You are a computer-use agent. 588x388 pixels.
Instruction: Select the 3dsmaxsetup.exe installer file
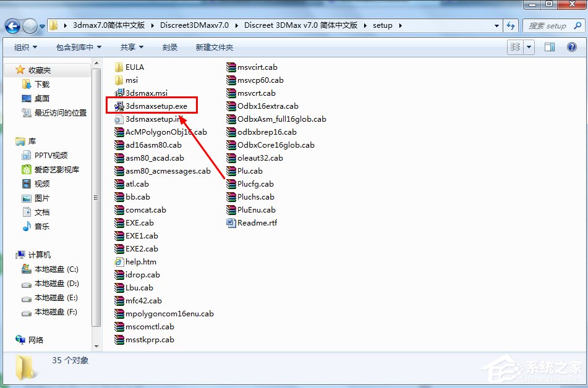point(156,105)
